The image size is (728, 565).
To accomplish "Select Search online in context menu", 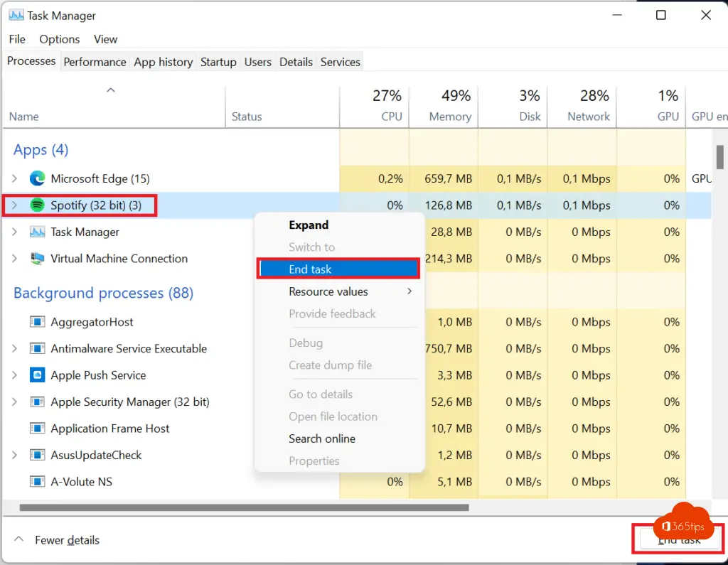I will [x=321, y=438].
